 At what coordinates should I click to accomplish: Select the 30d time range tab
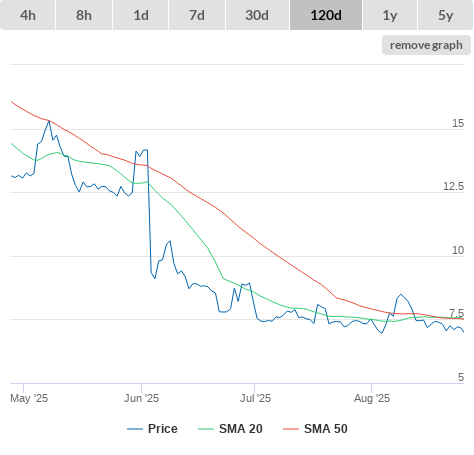257,15
